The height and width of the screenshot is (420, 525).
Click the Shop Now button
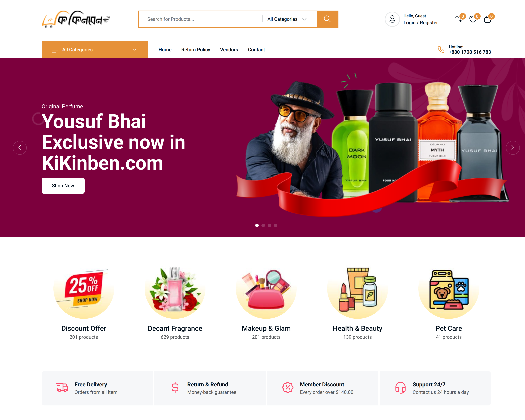pyautogui.click(x=63, y=186)
